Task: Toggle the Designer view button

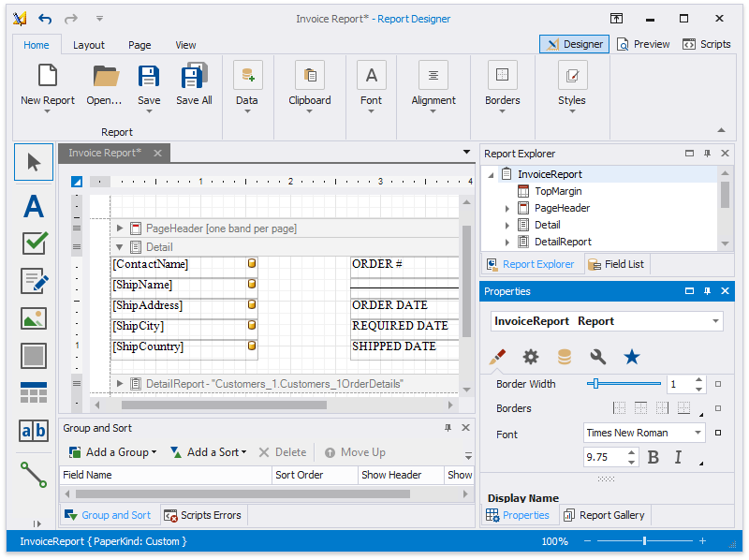Action: (x=574, y=44)
